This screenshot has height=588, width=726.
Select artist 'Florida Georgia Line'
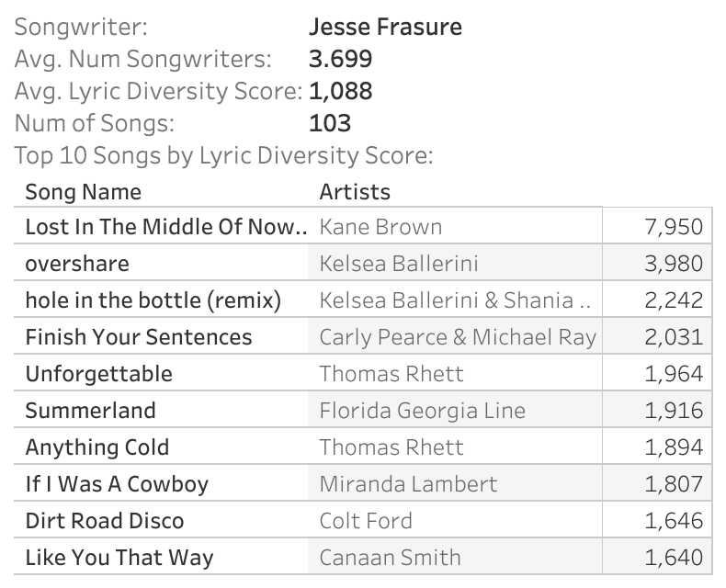tap(422, 411)
